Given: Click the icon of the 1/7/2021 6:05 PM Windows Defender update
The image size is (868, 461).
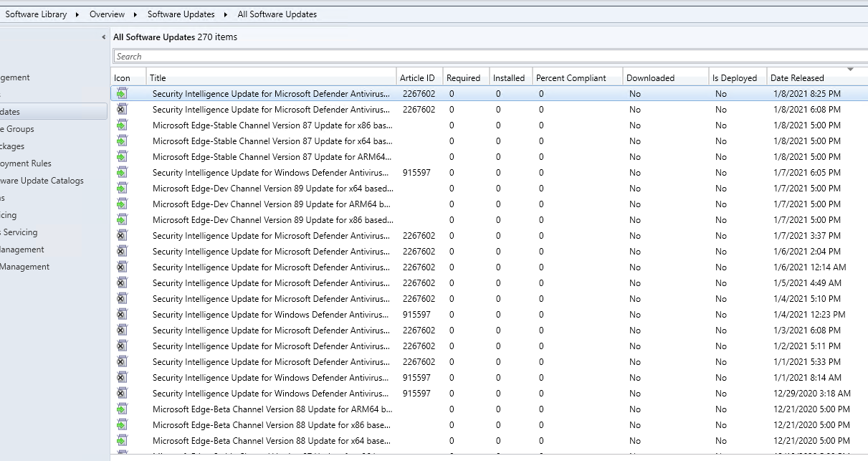Looking at the screenshot, I should pyautogui.click(x=122, y=172).
